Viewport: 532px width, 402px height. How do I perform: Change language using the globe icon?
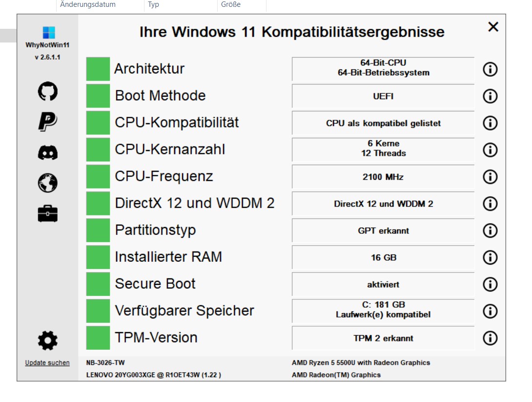[47, 183]
